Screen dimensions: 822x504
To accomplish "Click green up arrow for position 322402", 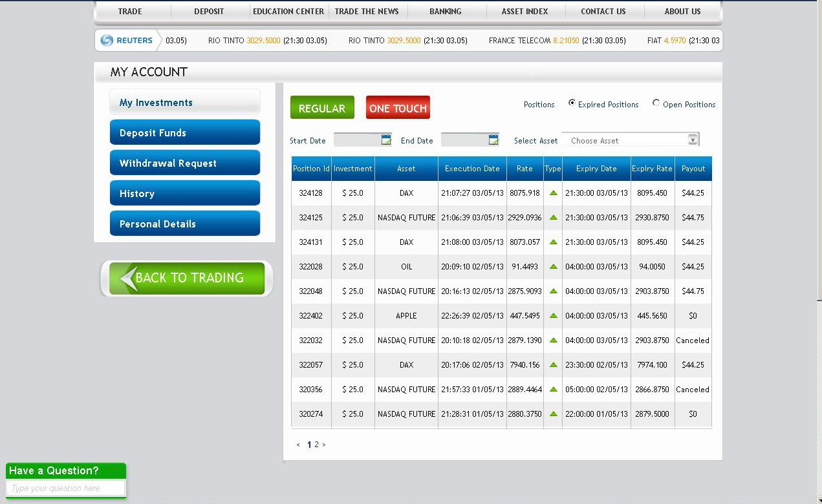I will (x=553, y=315).
